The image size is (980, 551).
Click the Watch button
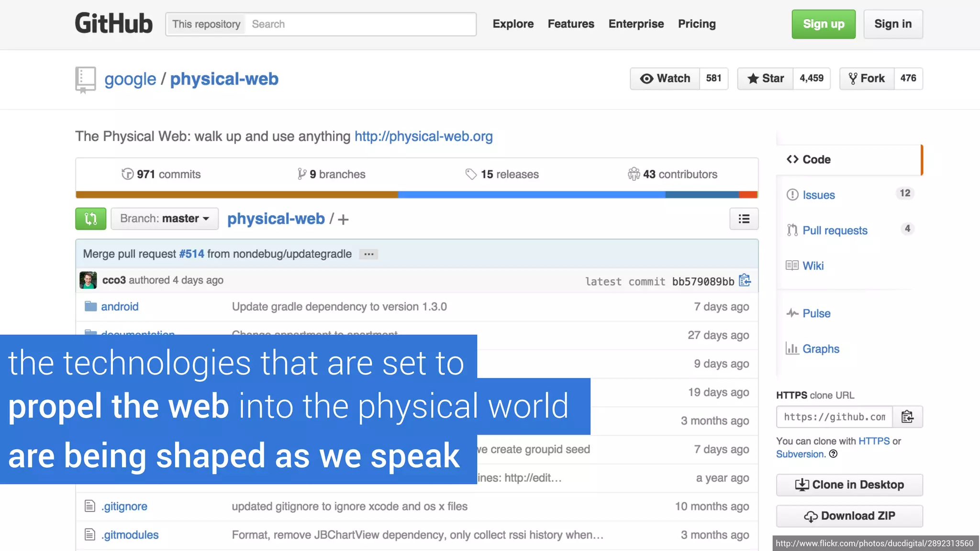(x=665, y=78)
